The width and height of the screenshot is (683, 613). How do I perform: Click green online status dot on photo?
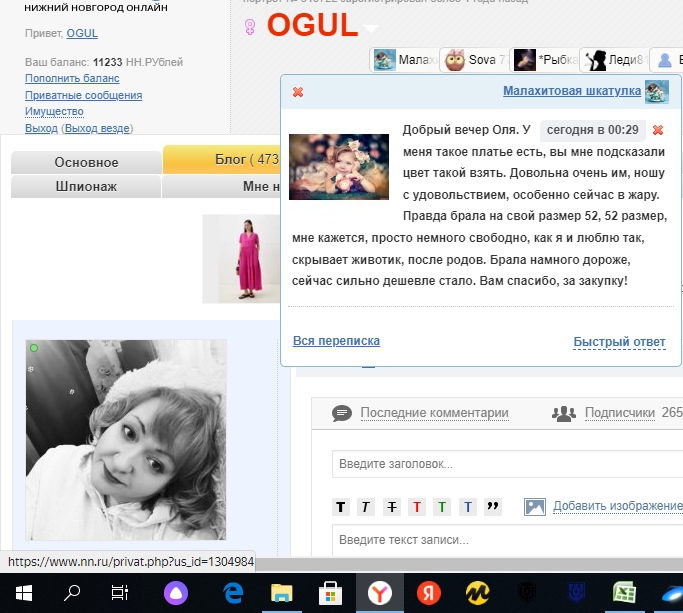(34, 348)
